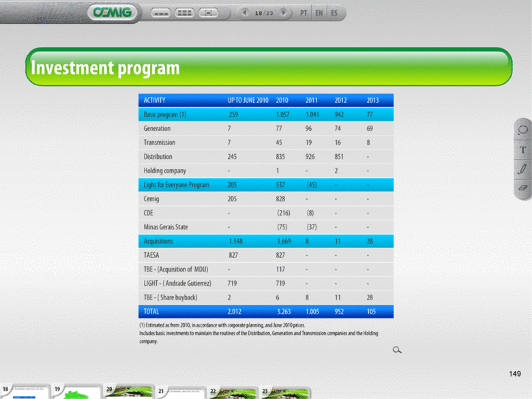Click TBE - (Acquisition of MDU) label

[x=176, y=269]
